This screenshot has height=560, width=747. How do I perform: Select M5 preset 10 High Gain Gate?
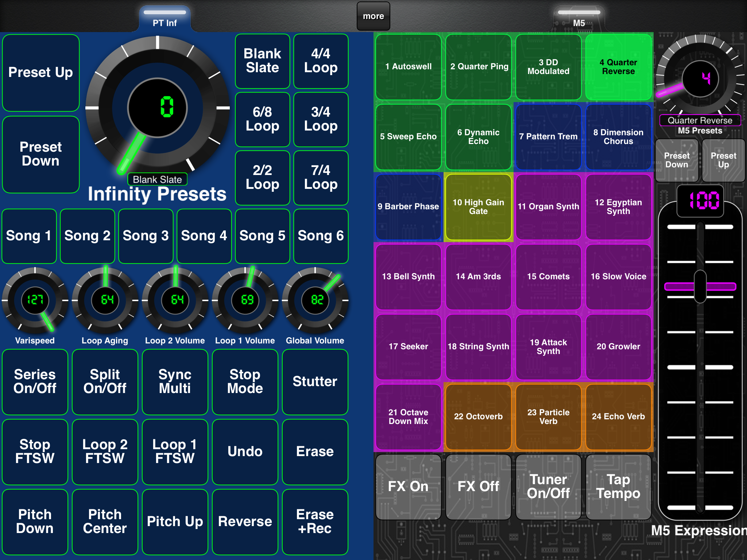pyautogui.click(x=479, y=207)
